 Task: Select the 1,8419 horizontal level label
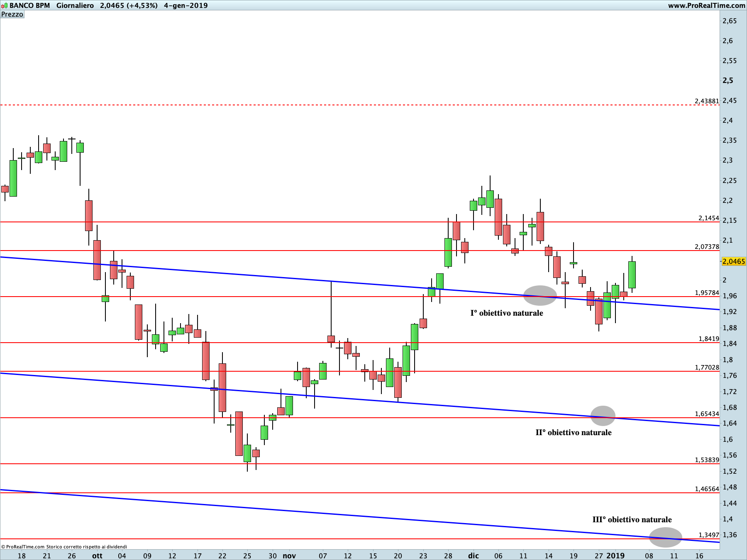point(709,338)
